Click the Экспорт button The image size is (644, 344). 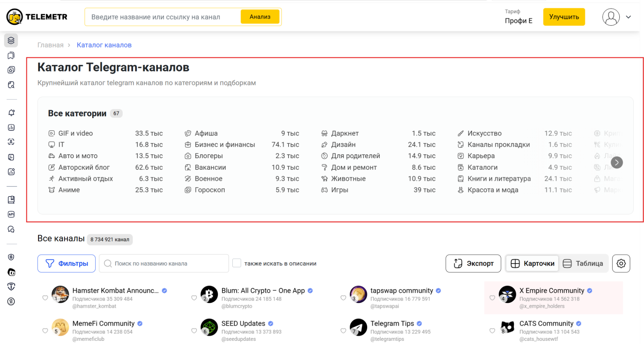click(x=473, y=263)
